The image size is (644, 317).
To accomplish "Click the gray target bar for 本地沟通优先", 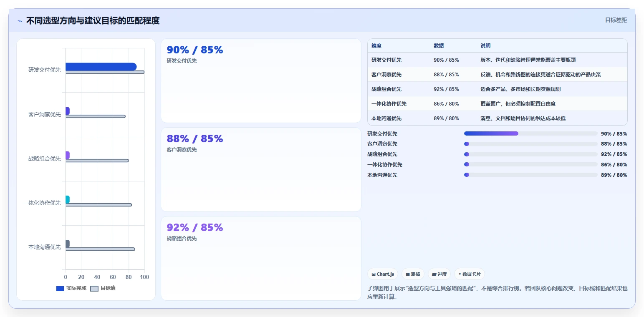I will pos(100,249).
